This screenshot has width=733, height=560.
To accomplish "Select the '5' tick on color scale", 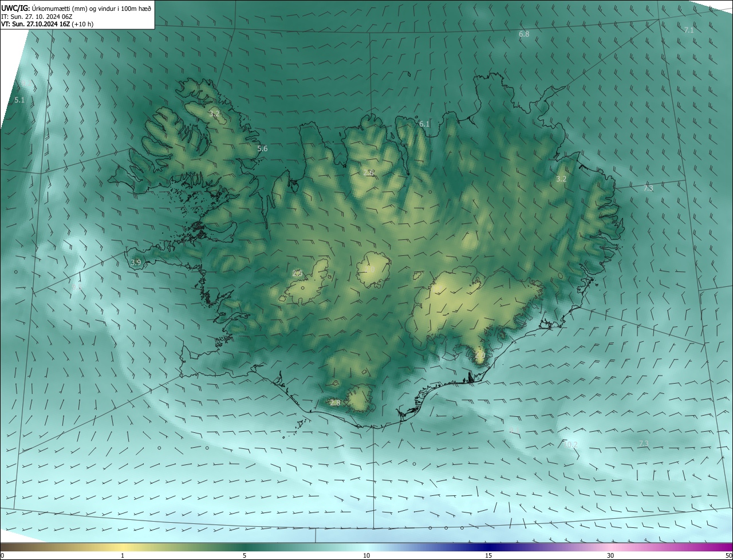I will (x=245, y=555).
